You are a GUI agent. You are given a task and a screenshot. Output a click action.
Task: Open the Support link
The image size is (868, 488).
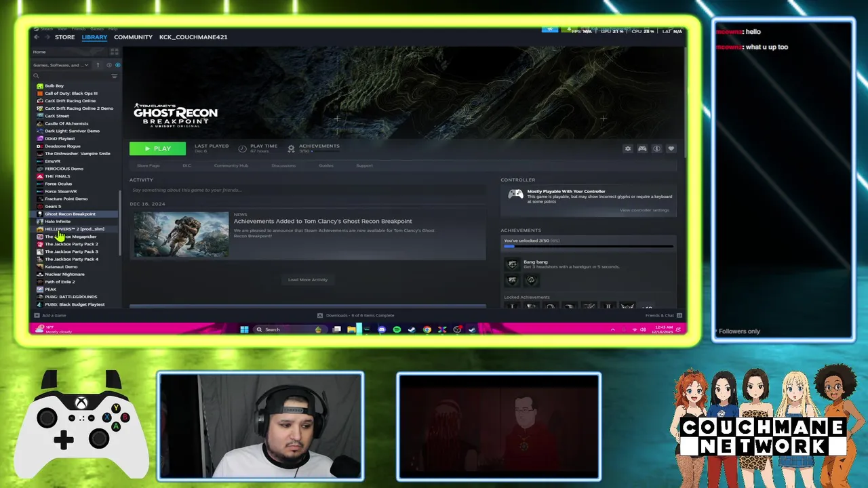point(364,165)
